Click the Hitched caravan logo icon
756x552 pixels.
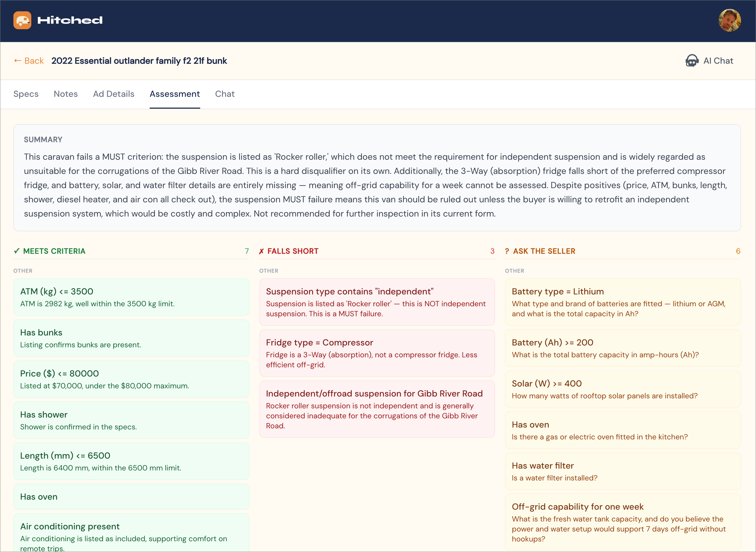[22, 20]
